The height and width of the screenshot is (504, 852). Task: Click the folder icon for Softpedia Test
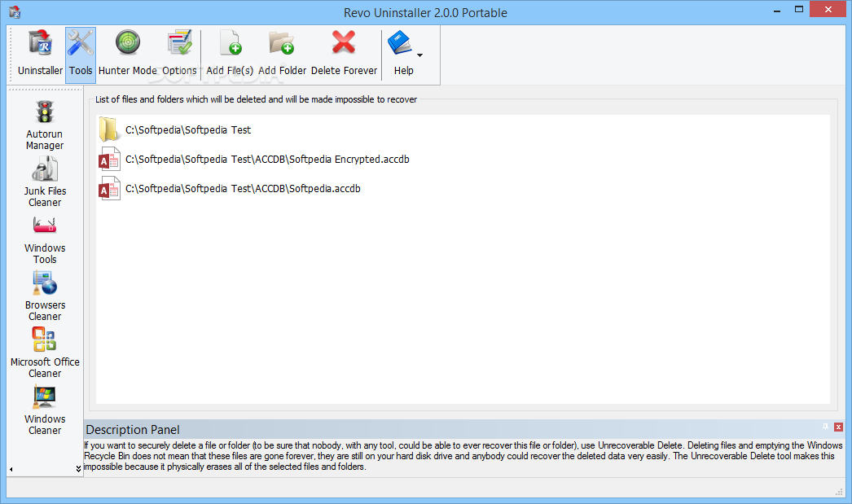coord(108,129)
